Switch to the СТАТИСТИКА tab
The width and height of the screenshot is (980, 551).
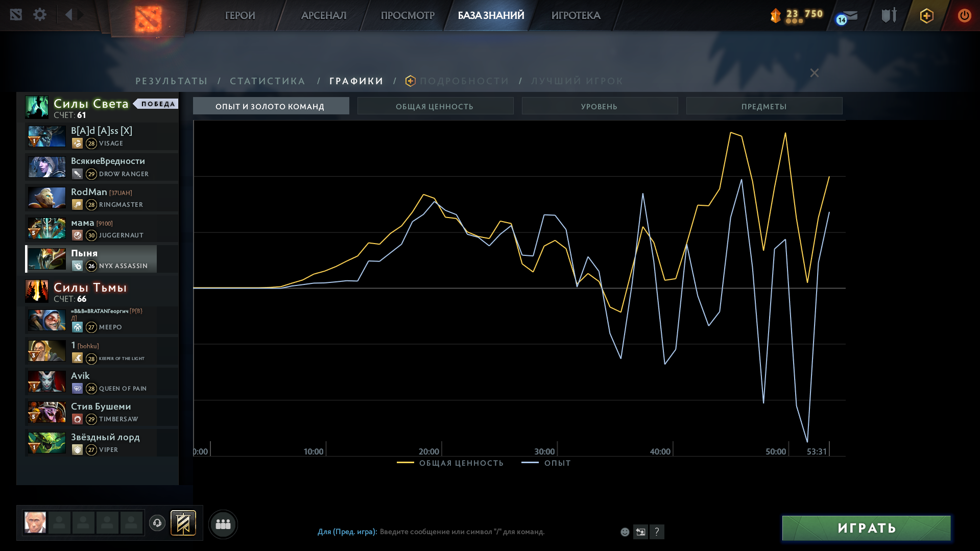[x=268, y=81]
